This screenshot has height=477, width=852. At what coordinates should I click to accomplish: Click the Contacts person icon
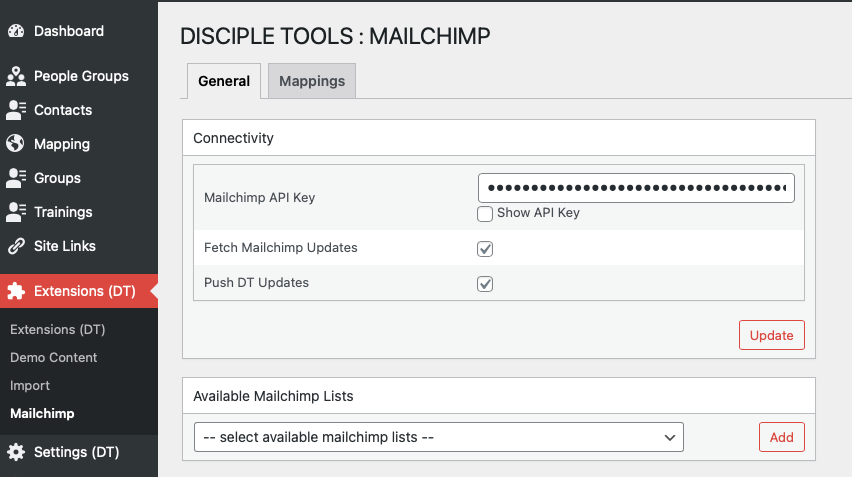(x=16, y=110)
